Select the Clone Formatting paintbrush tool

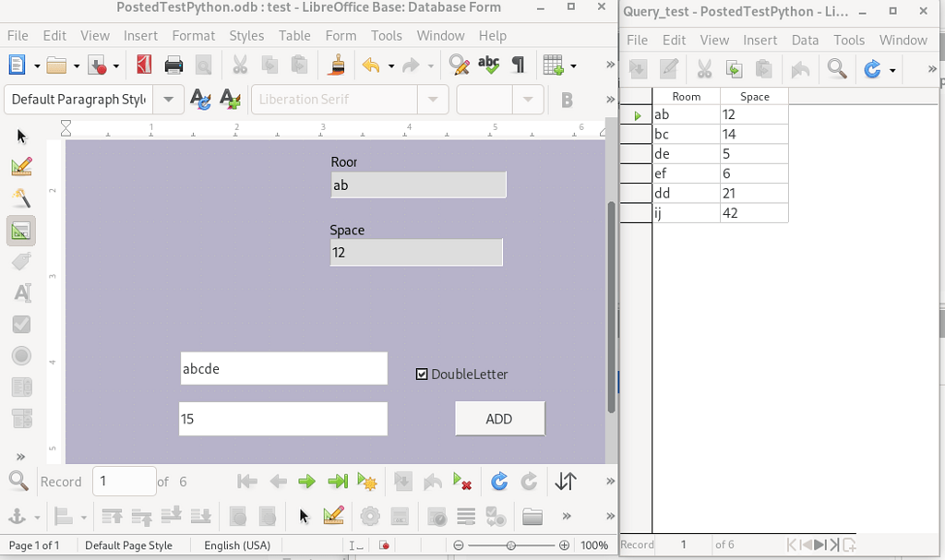(x=336, y=65)
